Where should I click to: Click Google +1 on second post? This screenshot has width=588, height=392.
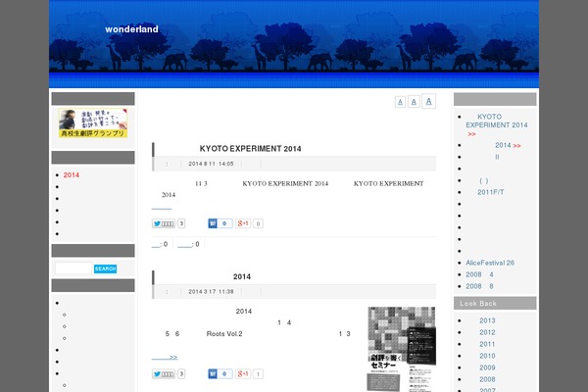pos(243,374)
